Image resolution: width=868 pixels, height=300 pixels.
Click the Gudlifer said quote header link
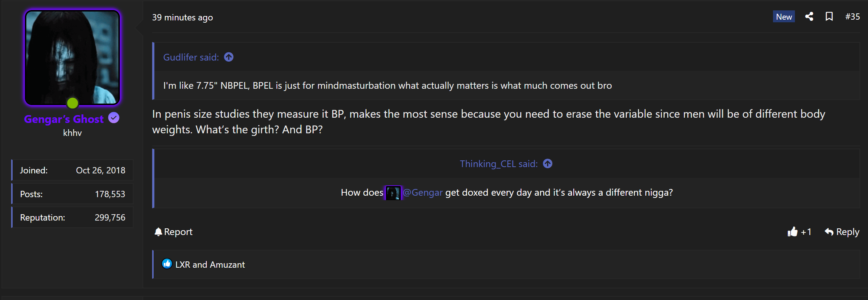pyautogui.click(x=191, y=57)
